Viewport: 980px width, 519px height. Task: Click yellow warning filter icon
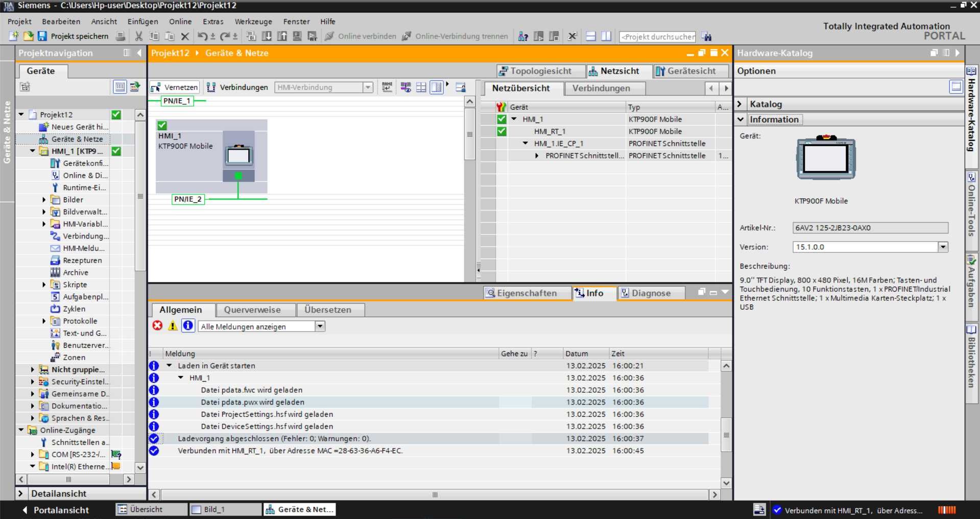tap(173, 326)
